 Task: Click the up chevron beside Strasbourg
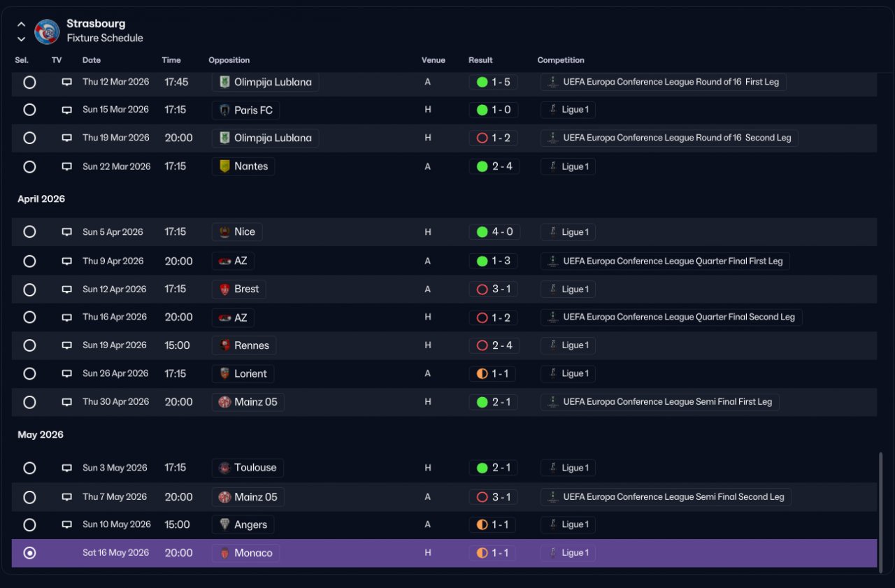click(22, 24)
